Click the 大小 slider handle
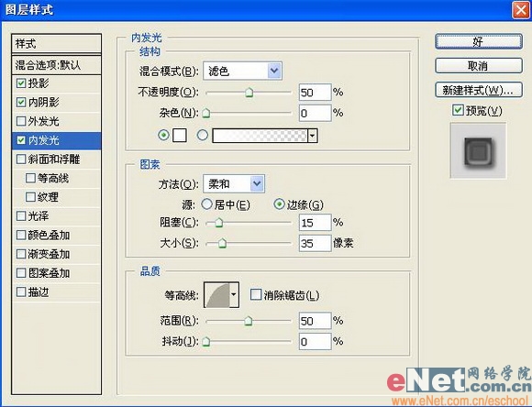 point(222,243)
